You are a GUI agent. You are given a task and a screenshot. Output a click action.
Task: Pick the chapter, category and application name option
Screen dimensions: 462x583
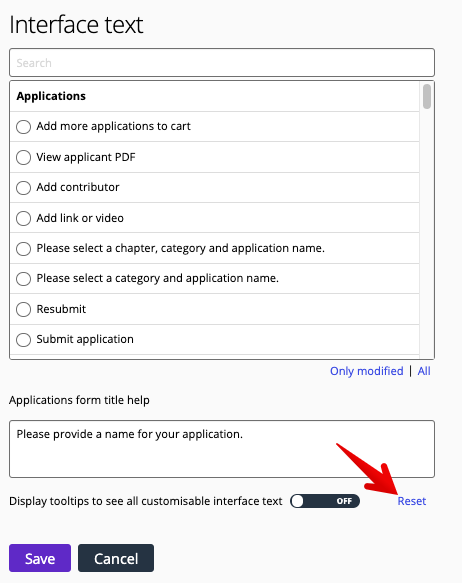[23, 249]
